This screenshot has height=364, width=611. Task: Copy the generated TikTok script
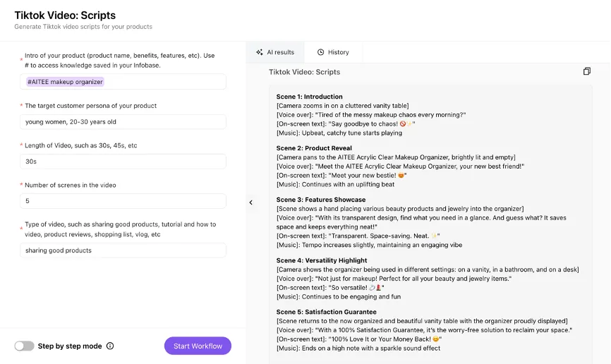point(586,72)
